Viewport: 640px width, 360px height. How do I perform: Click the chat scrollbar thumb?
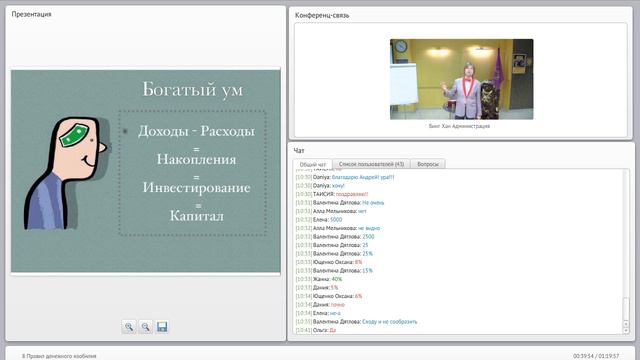tap(626, 309)
